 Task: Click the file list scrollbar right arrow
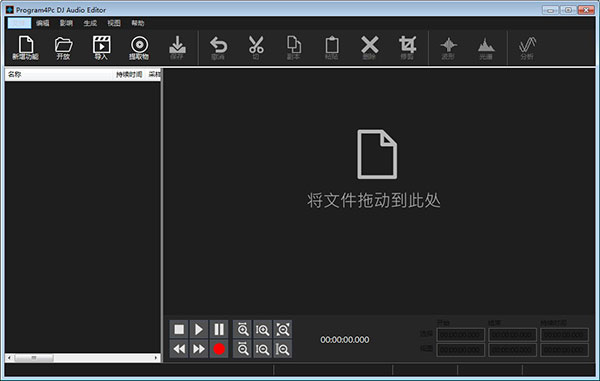[x=156, y=358]
